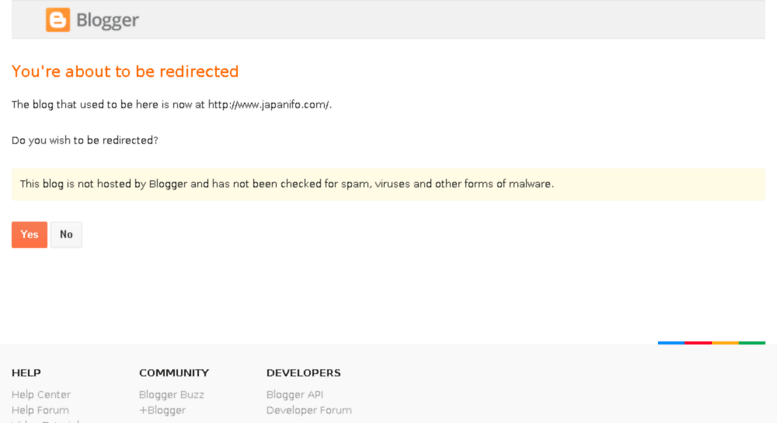This screenshot has width=777, height=423.
Task: Click the yellow malware warning banner
Action: [388, 184]
